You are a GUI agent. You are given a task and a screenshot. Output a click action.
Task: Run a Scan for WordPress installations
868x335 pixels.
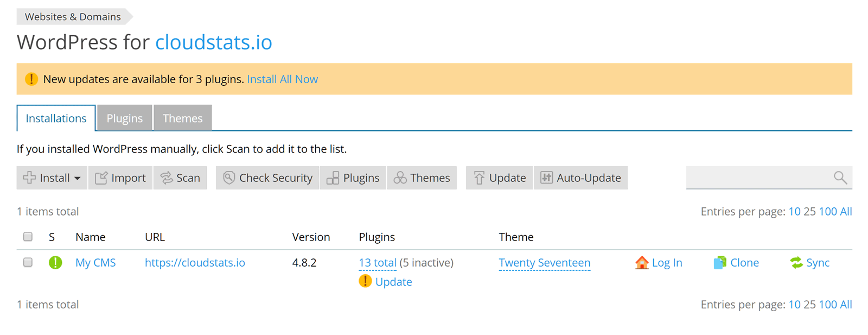(180, 178)
